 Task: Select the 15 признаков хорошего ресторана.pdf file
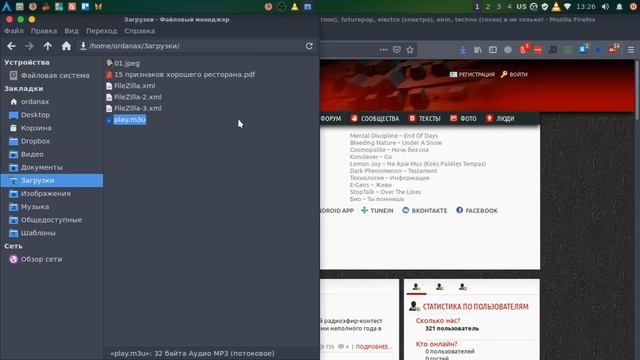(x=180, y=75)
